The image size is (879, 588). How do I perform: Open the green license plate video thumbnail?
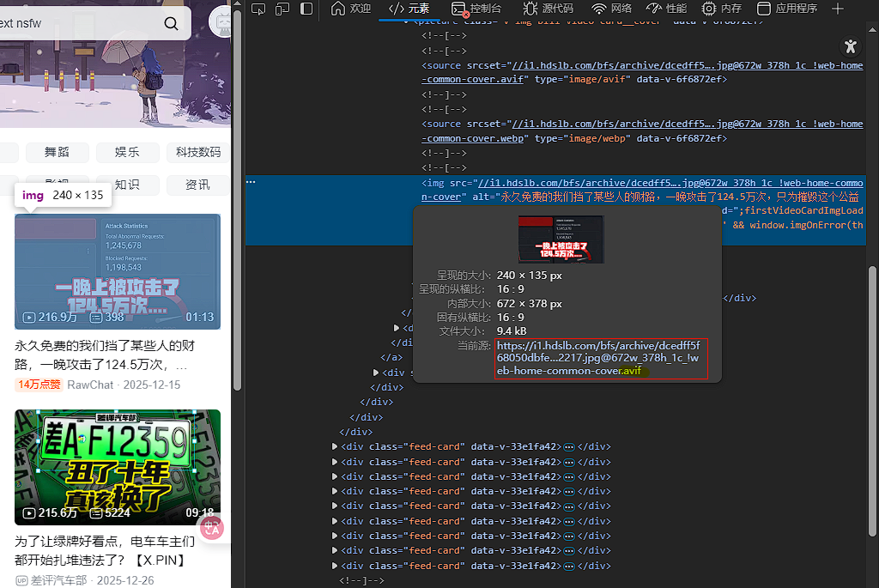tap(118, 467)
